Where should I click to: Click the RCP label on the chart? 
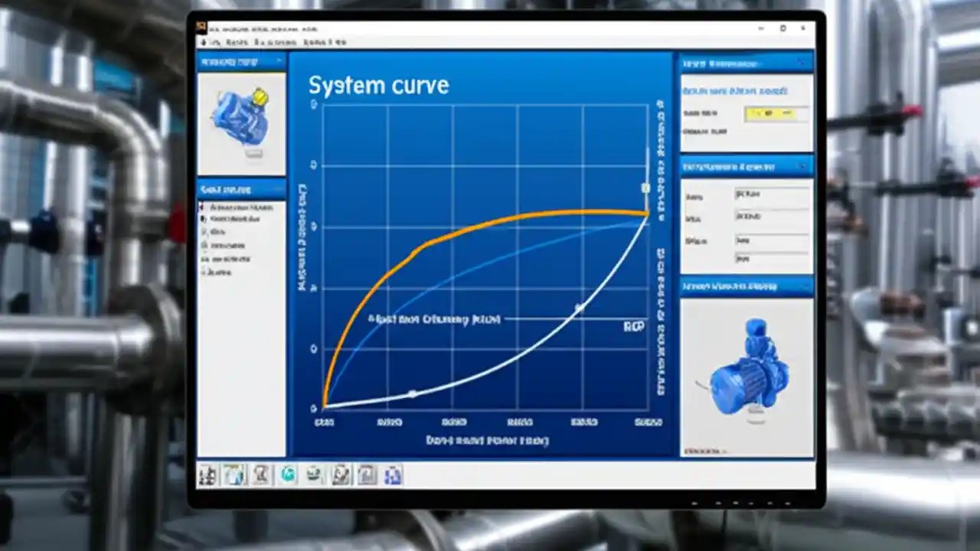point(636,326)
